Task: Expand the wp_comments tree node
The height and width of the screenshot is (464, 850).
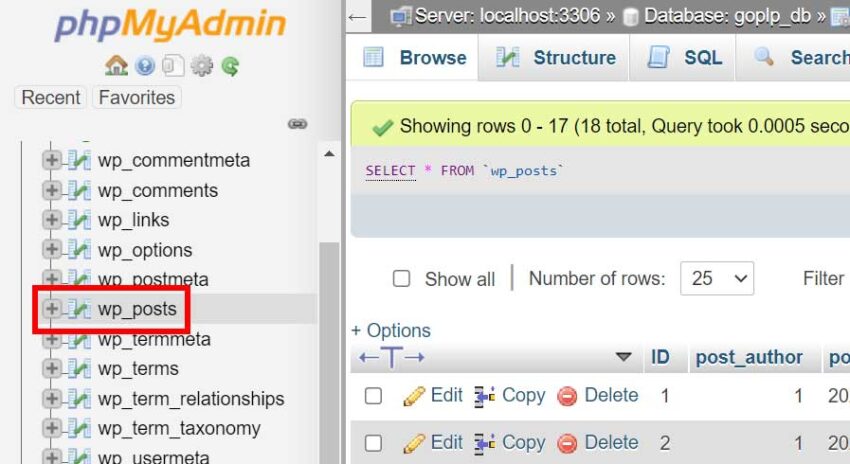Action: (51, 190)
